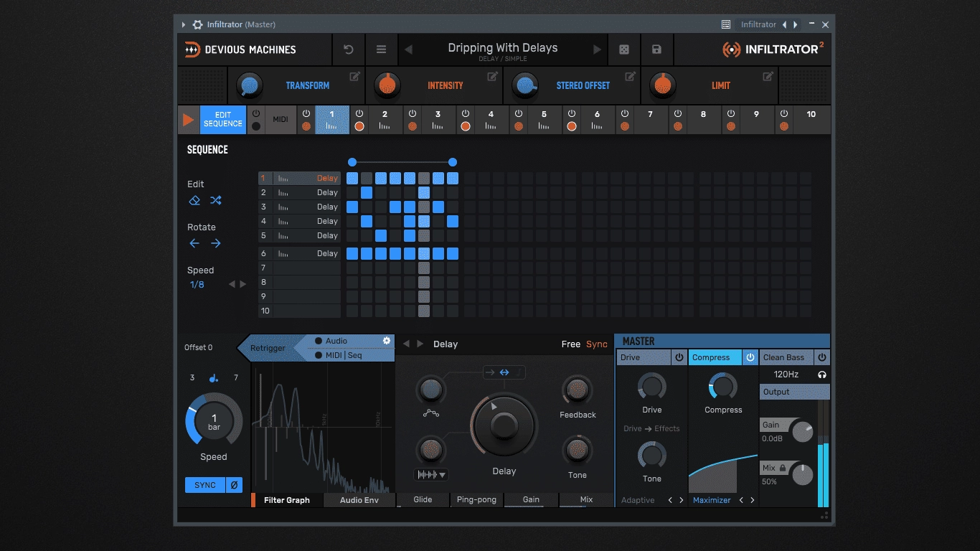Open the Gain tab
Image resolution: width=980 pixels, height=551 pixels.
coord(531,499)
